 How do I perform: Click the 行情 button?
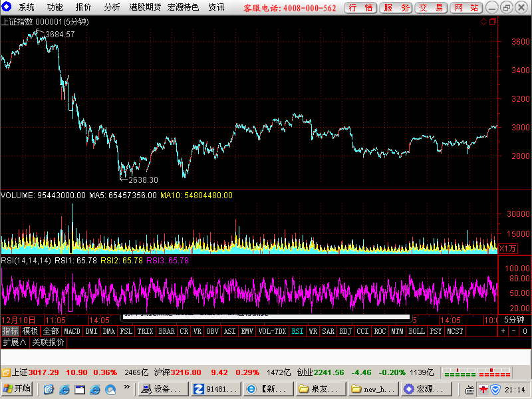(x=360, y=7)
